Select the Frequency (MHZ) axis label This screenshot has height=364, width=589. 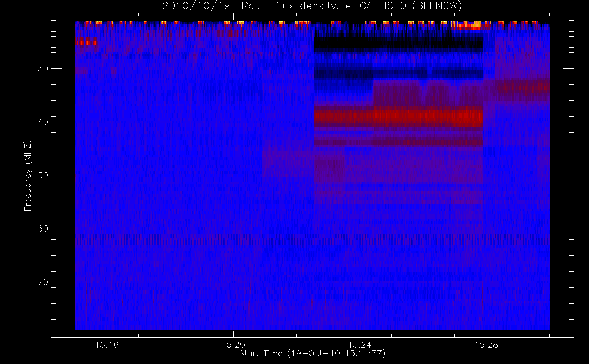coord(28,175)
